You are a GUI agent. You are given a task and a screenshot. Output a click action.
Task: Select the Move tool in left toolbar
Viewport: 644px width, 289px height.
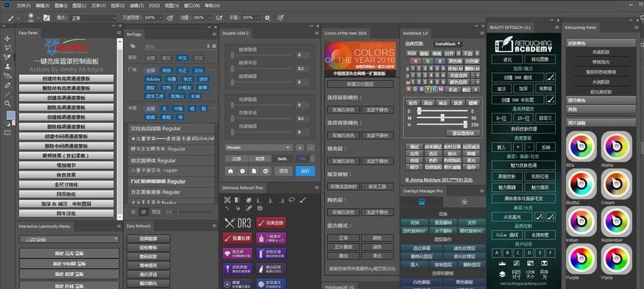point(7,38)
